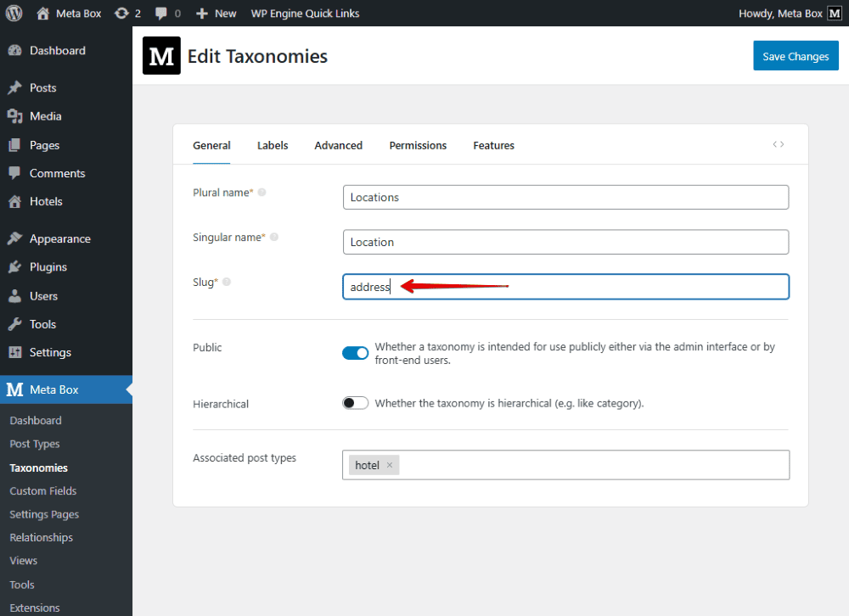Click the WordPress logo in admin bar
Viewport: 849px width, 616px height.
[x=14, y=13]
